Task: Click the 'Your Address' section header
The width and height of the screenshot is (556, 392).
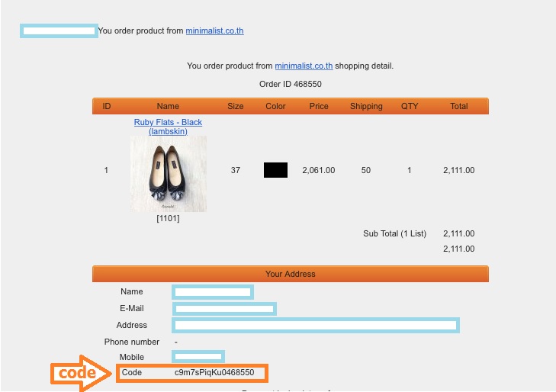Action: [290, 274]
